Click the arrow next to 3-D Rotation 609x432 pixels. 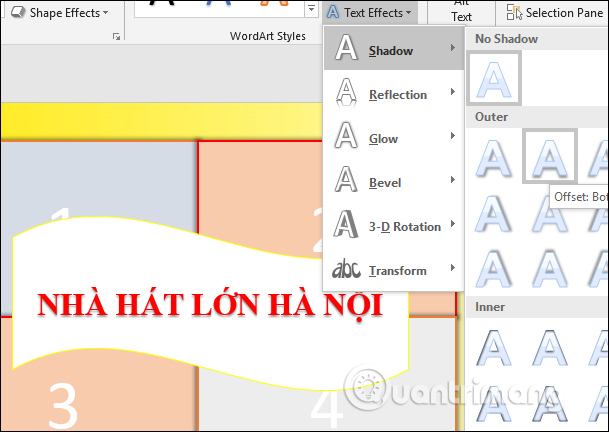tap(452, 223)
